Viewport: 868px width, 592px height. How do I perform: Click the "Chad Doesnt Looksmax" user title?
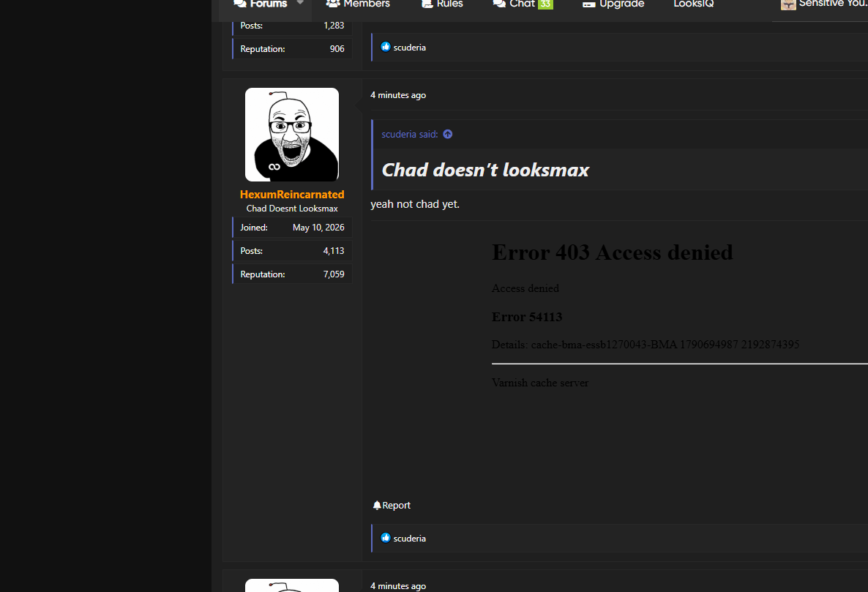pos(292,209)
